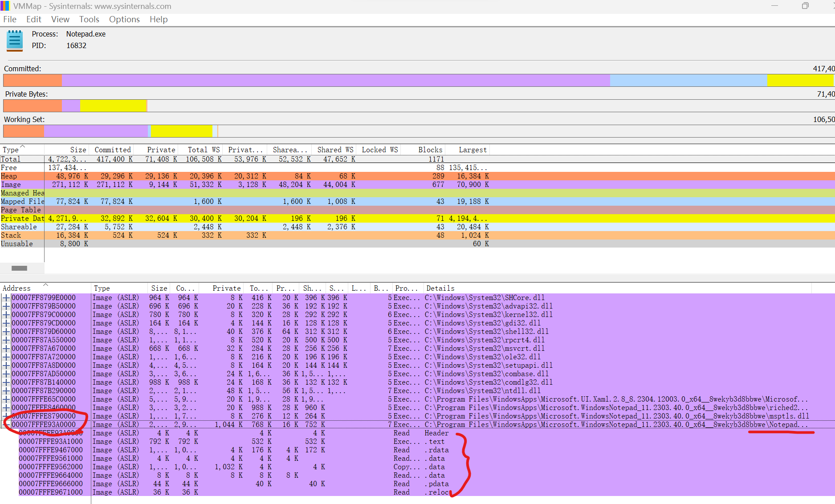The image size is (835, 504).
Task: Select the Header section row
Action: click(417, 433)
